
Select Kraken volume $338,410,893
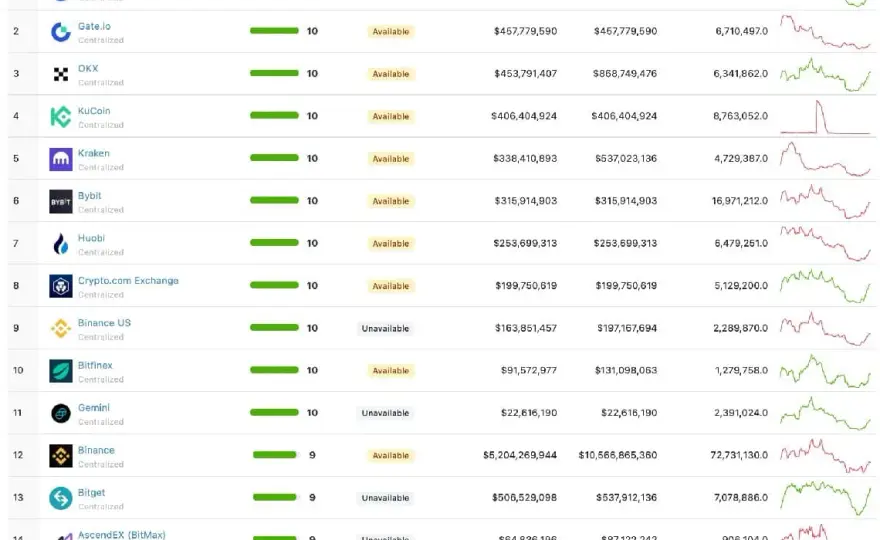(x=525, y=158)
